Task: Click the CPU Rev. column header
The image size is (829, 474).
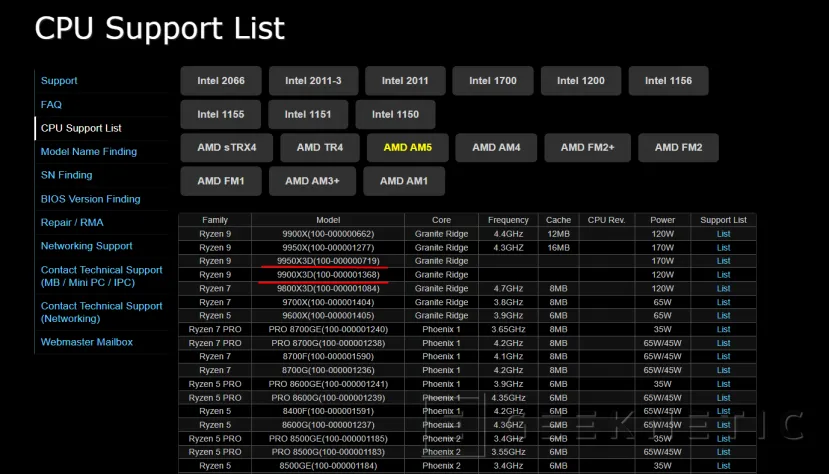Action: coord(606,220)
